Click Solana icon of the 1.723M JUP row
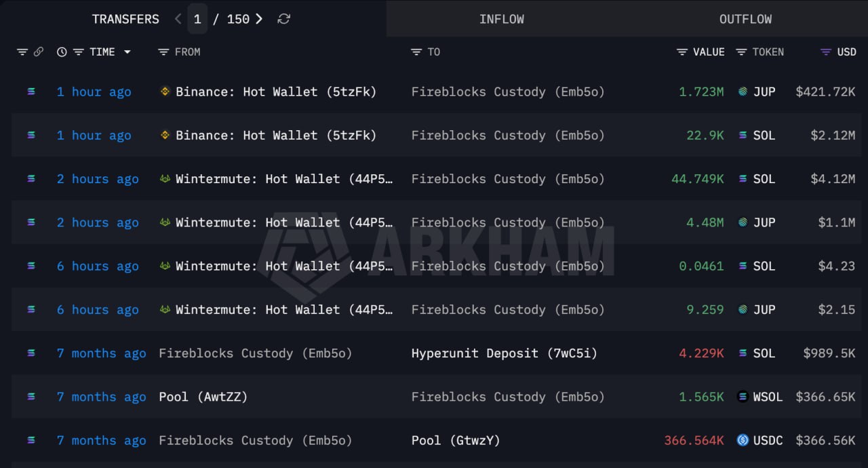 pyautogui.click(x=31, y=92)
